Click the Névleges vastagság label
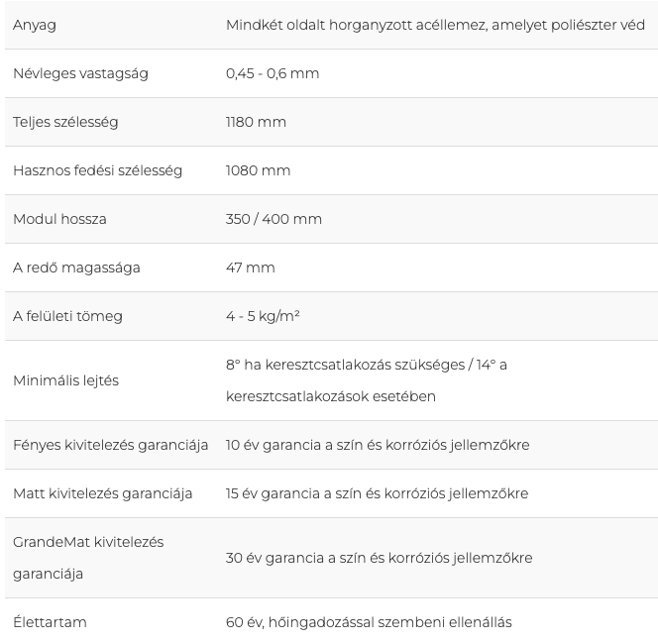The height and width of the screenshot is (644, 658). (x=80, y=74)
